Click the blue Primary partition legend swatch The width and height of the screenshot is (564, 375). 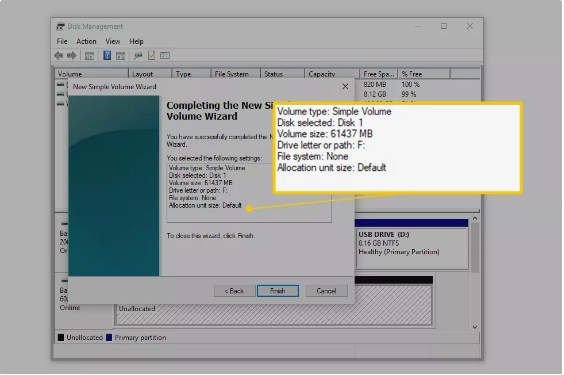(x=109, y=337)
